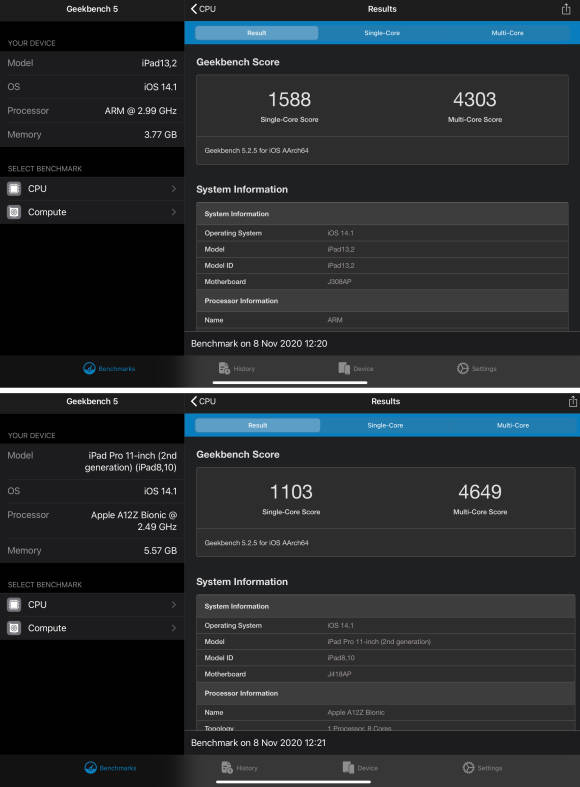The image size is (580, 787).
Task: Click Motherboard J418AP row
Action: point(386,675)
